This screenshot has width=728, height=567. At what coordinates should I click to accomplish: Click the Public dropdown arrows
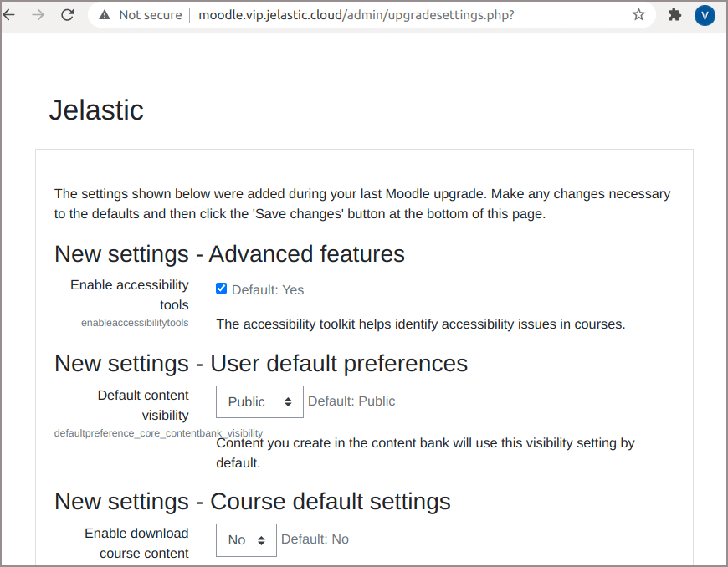[289, 401]
